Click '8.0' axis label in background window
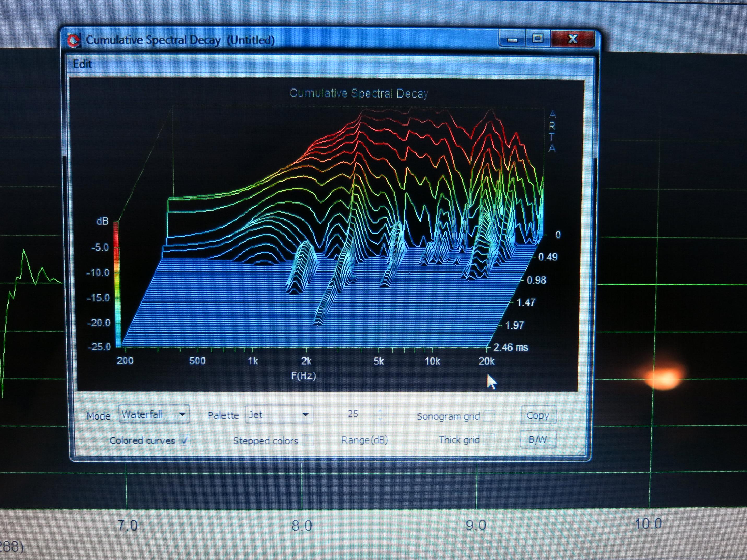Image resolution: width=747 pixels, height=560 pixels. (302, 526)
